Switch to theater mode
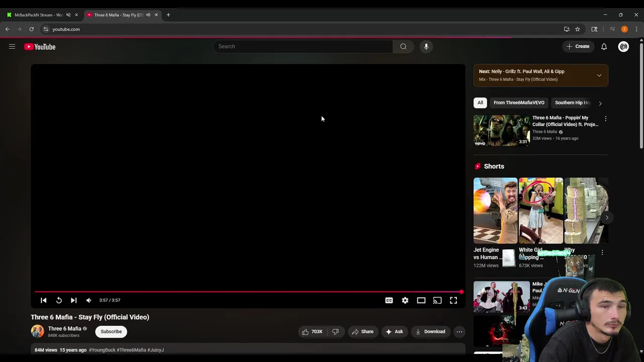644x362 pixels. tap(421, 300)
